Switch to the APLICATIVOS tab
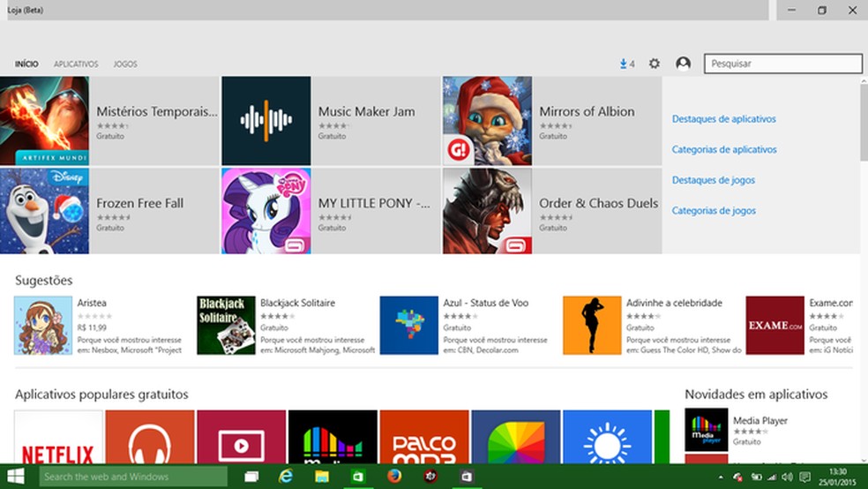 [x=76, y=64]
